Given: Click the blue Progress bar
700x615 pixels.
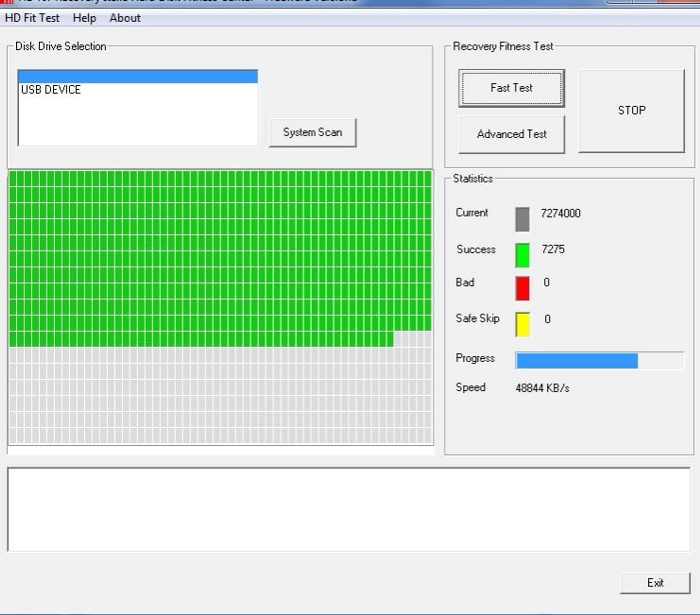Looking at the screenshot, I should (x=600, y=361).
